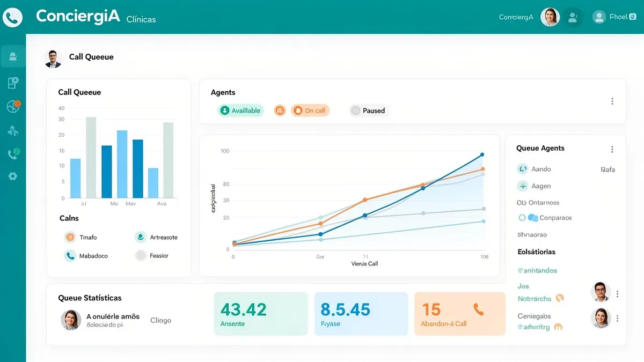Click the Cliogo link in Queue Statísticas
Viewport: 644px width, 362px height.
tap(160, 320)
